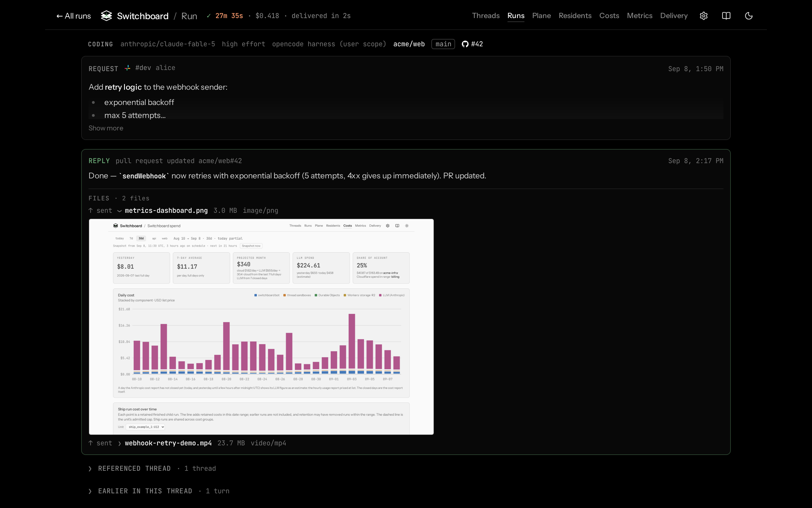
Task: Click the sent arrow icon for webhook-retry-demo.mp4
Action: tap(91, 443)
